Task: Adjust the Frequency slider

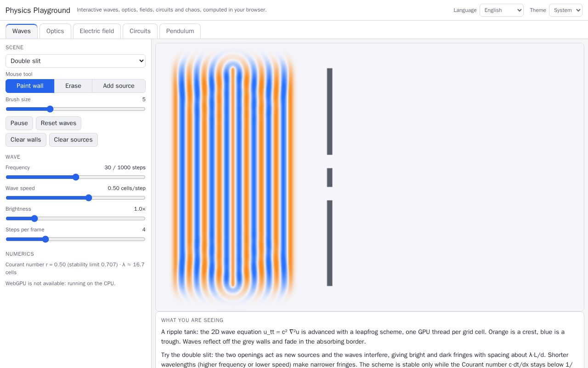Action: click(75, 177)
